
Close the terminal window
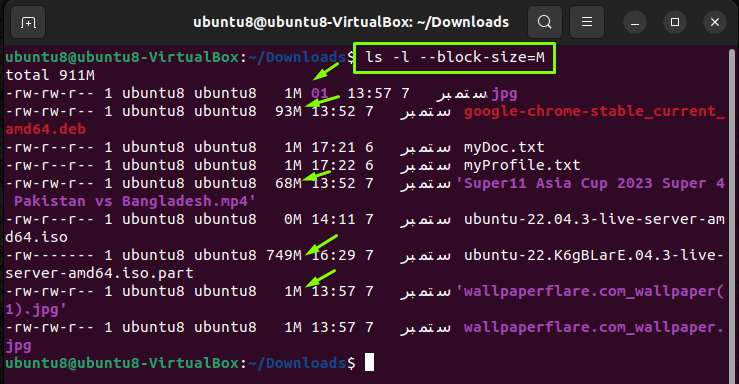pos(715,22)
